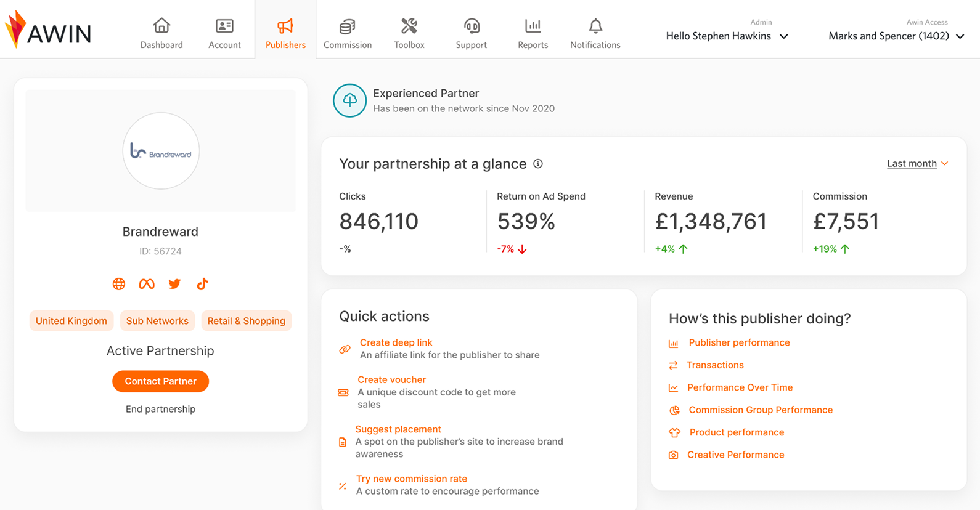Click the document icon beside Suggest placement
The image size is (980, 510).
[x=343, y=442]
